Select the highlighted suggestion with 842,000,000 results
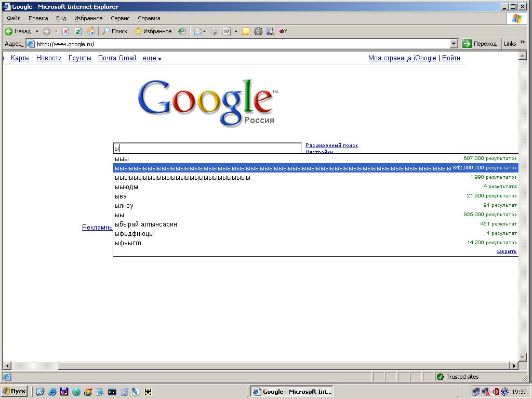532x399 pixels. [315, 168]
